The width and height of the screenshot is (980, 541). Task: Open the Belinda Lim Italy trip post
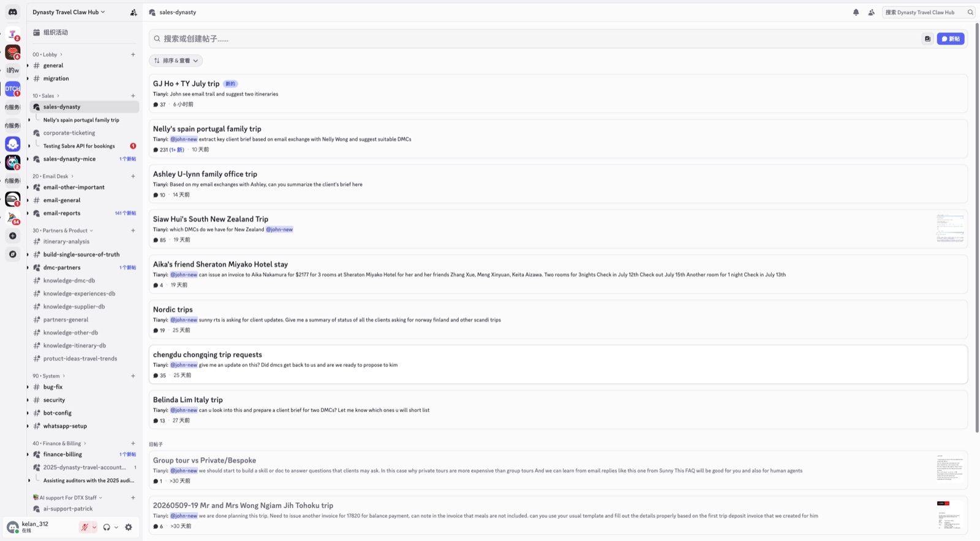558,410
